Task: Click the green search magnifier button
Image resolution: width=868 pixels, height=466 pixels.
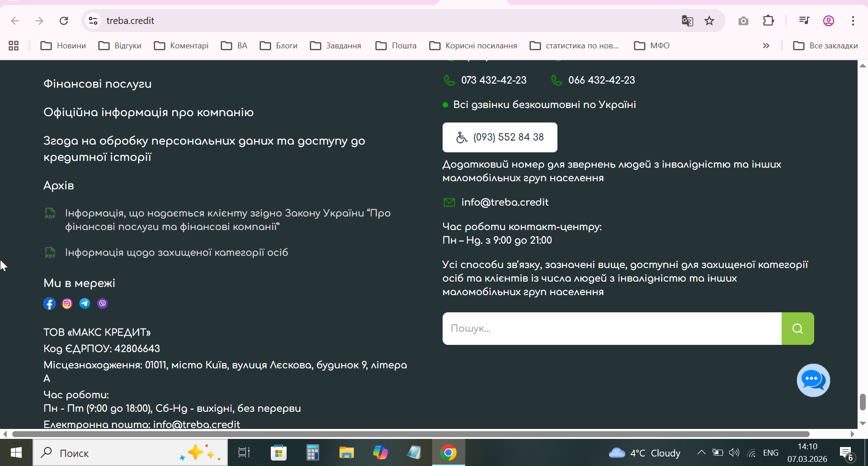Action: (798, 329)
